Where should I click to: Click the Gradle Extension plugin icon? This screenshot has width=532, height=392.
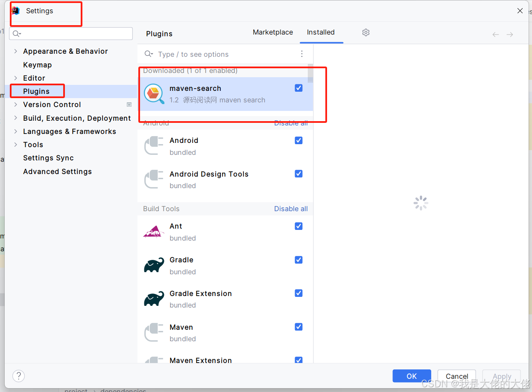point(154,298)
